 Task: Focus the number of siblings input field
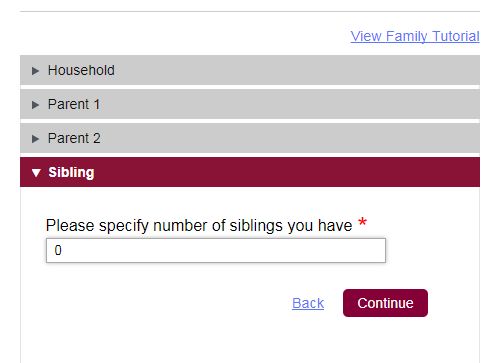pos(216,250)
